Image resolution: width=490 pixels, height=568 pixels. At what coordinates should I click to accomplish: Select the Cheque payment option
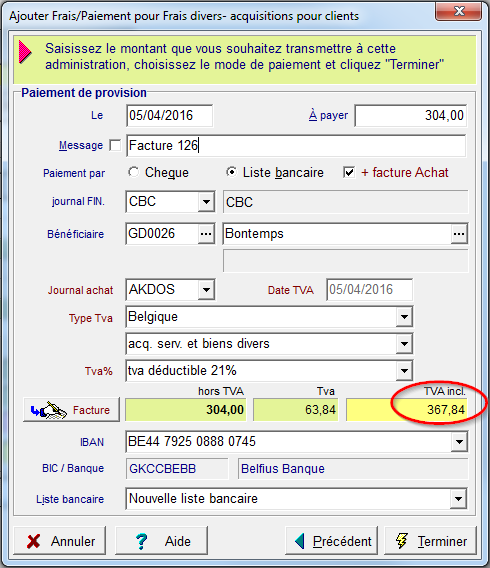[x=133, y=172]
